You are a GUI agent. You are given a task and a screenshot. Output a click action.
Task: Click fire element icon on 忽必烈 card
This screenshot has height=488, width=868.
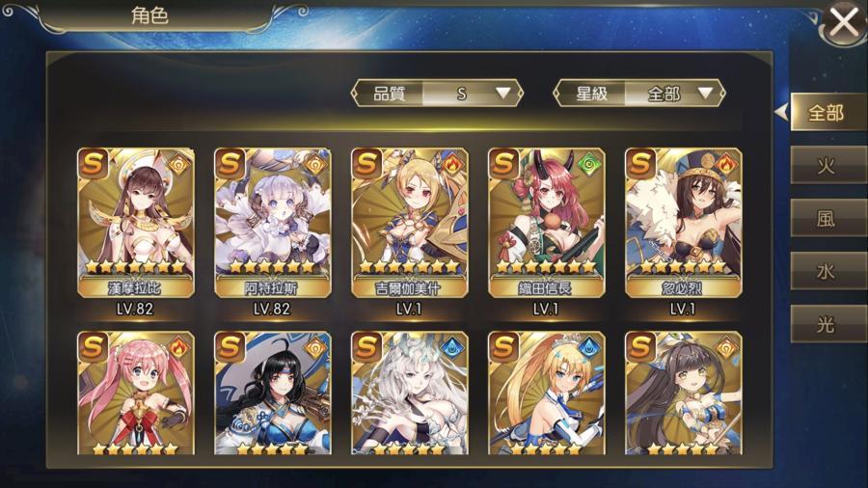[x=725, y=164]
